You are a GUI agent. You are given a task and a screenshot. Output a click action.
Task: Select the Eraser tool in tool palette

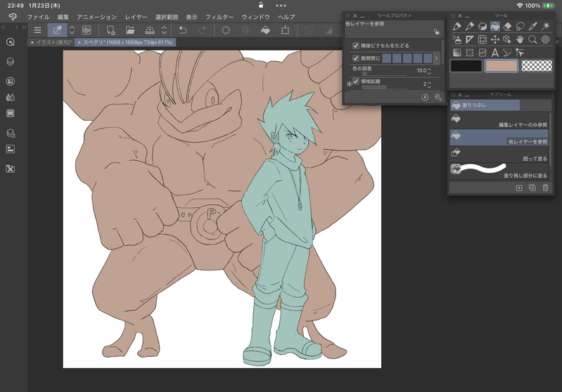coord(508,27)
